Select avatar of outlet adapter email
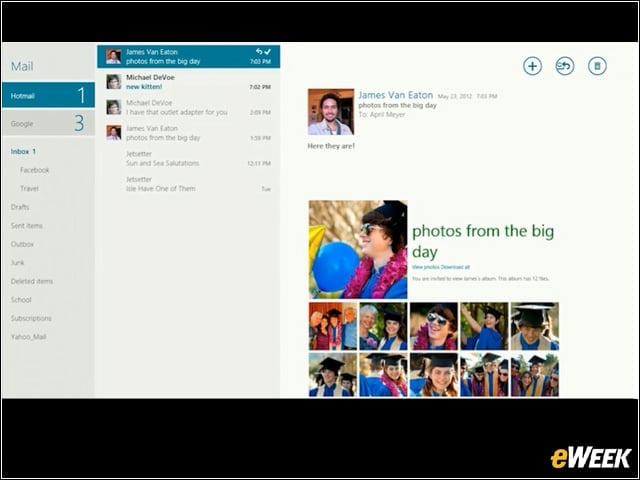The width and height of the screenshot is (640, 480). click(x=114, y=107)
